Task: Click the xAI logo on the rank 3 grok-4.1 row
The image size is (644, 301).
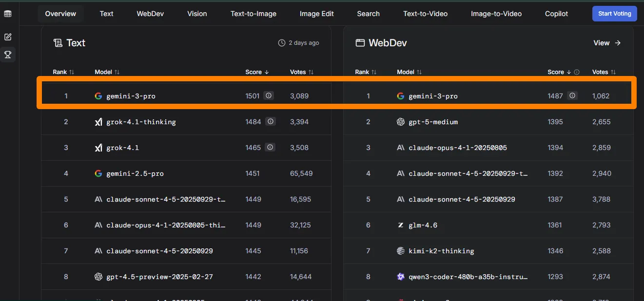Action: 98,148
